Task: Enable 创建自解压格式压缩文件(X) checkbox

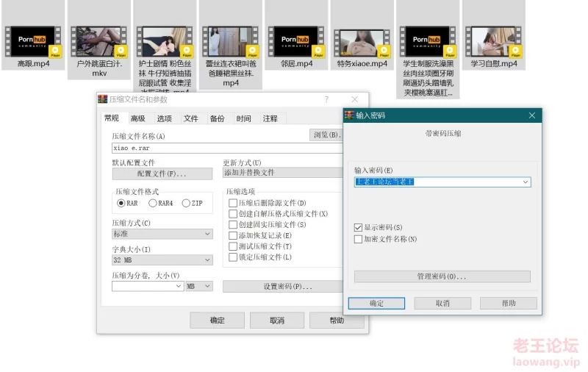Action: (x=233, y=214)
